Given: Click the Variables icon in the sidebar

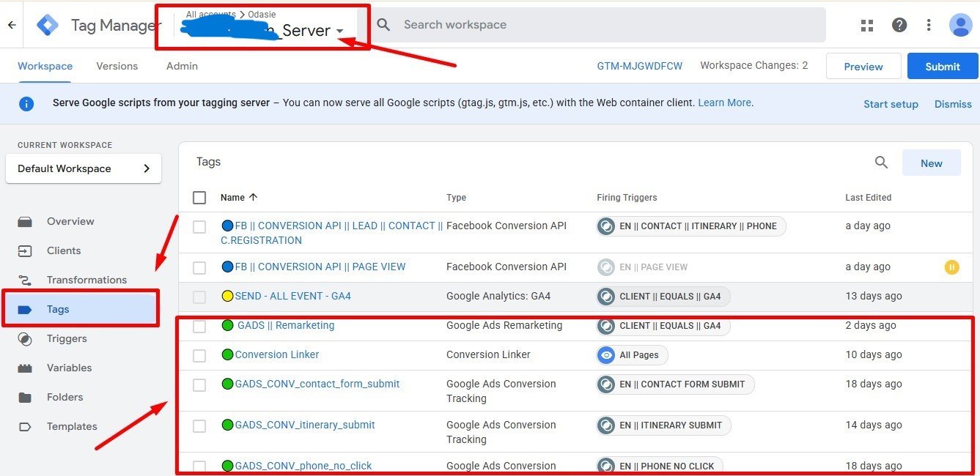Looking at the screenshot, I should [25, 368].
